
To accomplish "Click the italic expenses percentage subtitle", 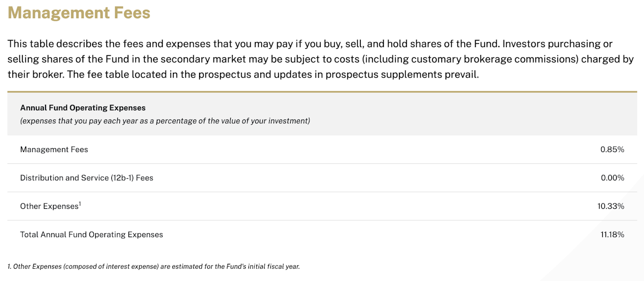I will pos(165,121).
